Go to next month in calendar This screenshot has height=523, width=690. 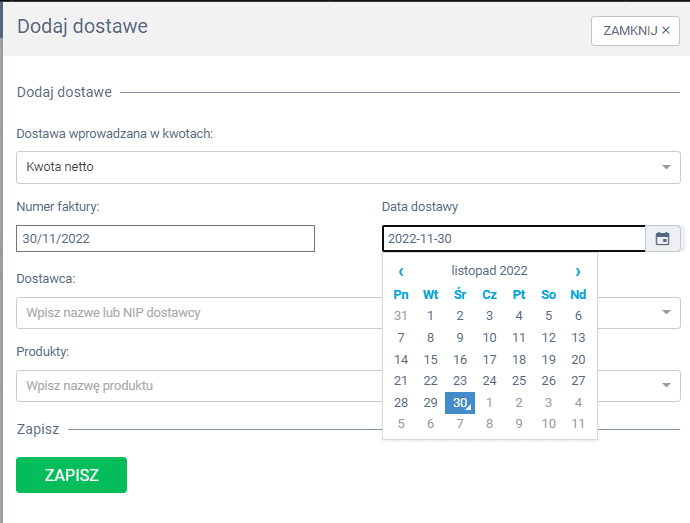578,271
